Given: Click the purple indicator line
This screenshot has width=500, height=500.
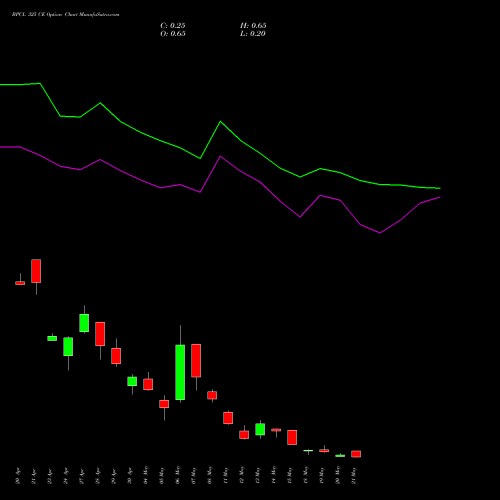Looking at the screenshot, I should tap(220, 157).
